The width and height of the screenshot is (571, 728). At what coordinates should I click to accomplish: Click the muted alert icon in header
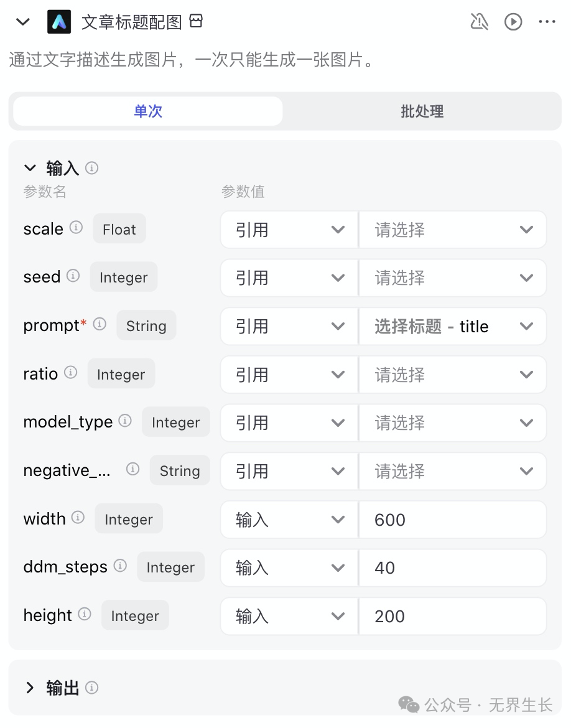(x=480, y=22)
